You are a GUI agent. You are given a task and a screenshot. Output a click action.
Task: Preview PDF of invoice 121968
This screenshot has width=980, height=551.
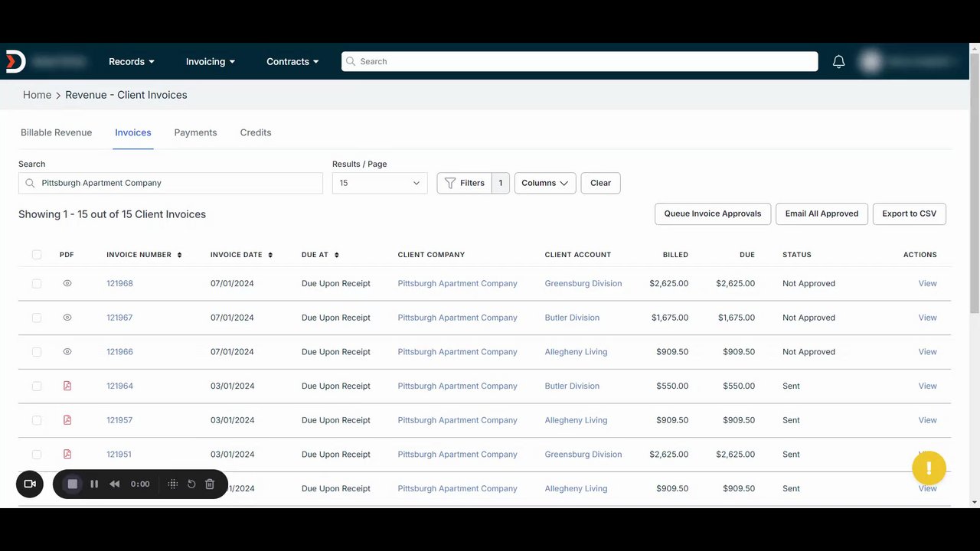[x=67, y=283]
